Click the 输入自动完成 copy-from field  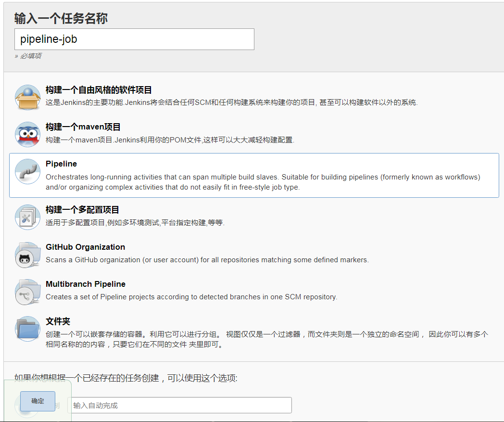[179, 405]
